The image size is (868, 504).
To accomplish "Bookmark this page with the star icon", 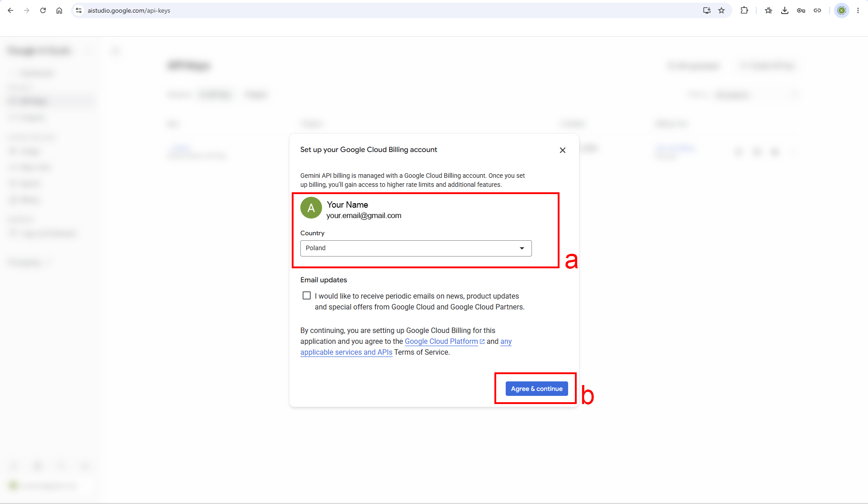I will (721, 10).
